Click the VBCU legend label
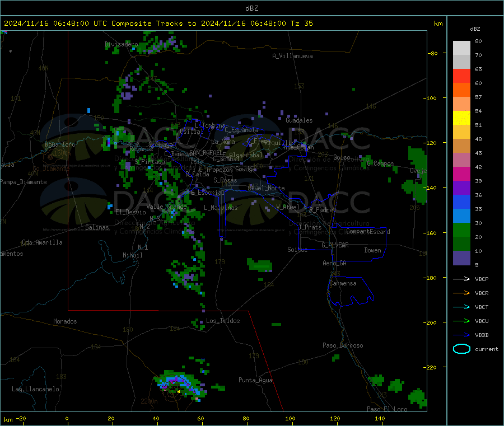The image size is (504, 426). (482, 321)
